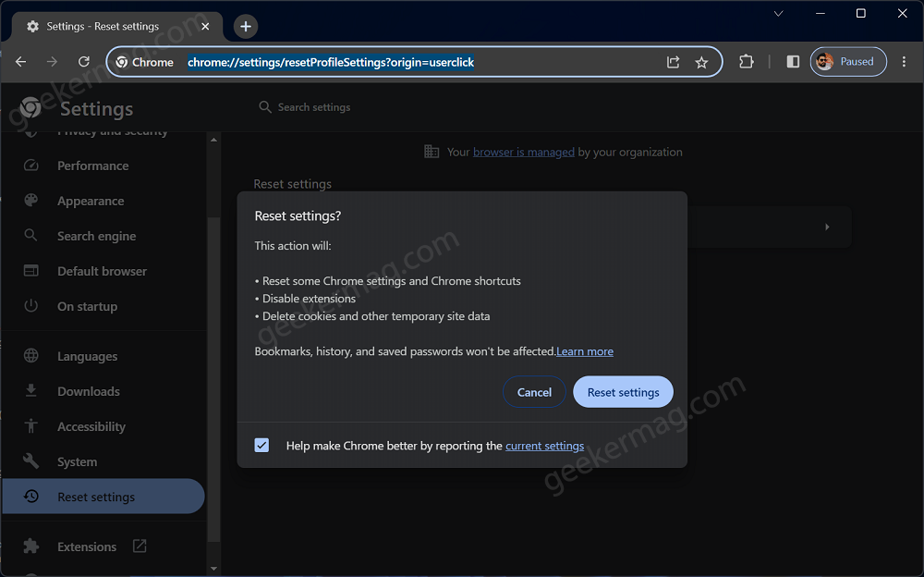Click the Appearance palette icon
The width and height of the screenshot is (924, 577).
(30, 201)
